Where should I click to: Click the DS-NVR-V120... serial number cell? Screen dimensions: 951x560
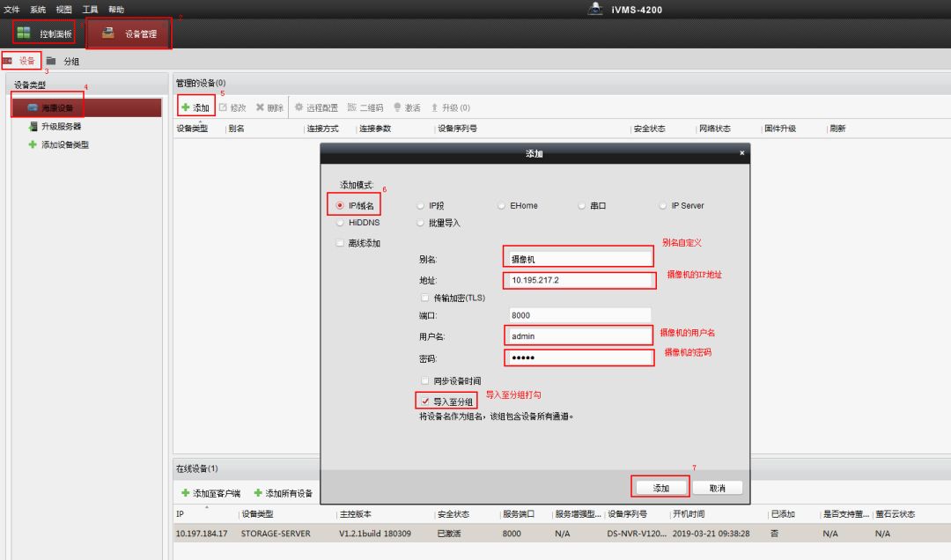(637, 534)
